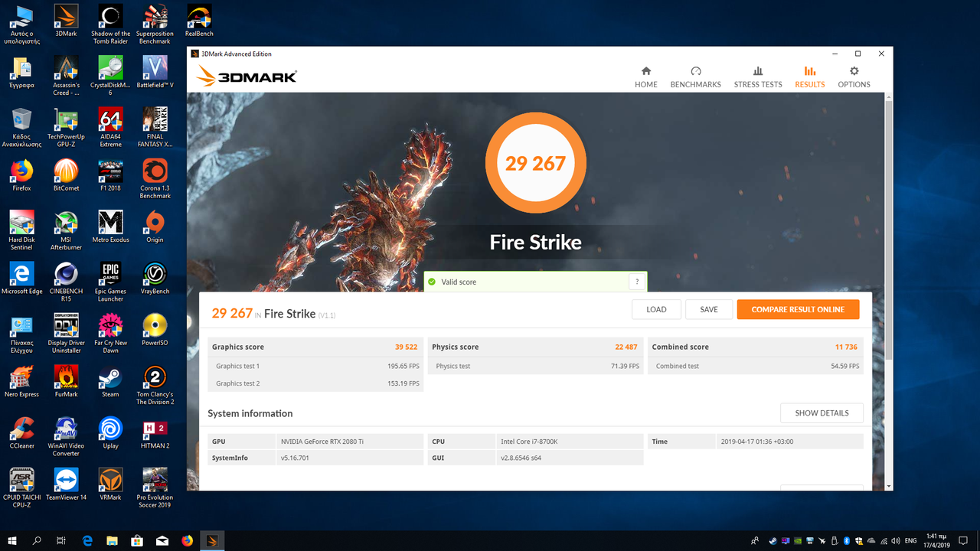
Task: Select the F1 2018 shortcut
Action: click(110, 176)
